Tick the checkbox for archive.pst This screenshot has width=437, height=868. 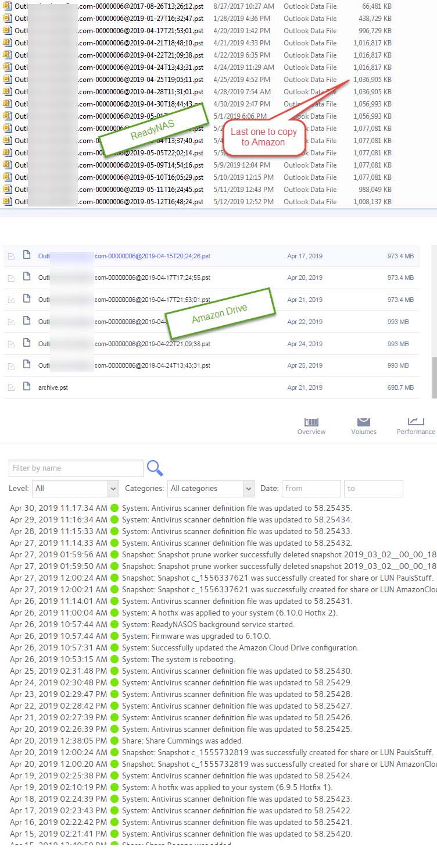(x=11, y=387)
